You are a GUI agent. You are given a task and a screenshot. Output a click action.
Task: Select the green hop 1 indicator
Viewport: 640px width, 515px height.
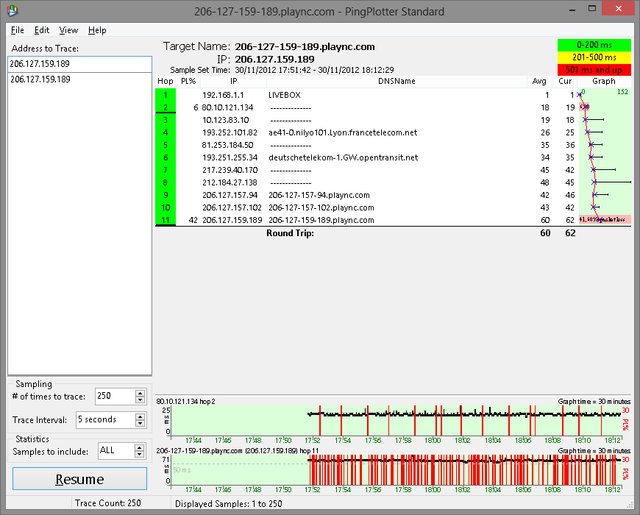165,93
